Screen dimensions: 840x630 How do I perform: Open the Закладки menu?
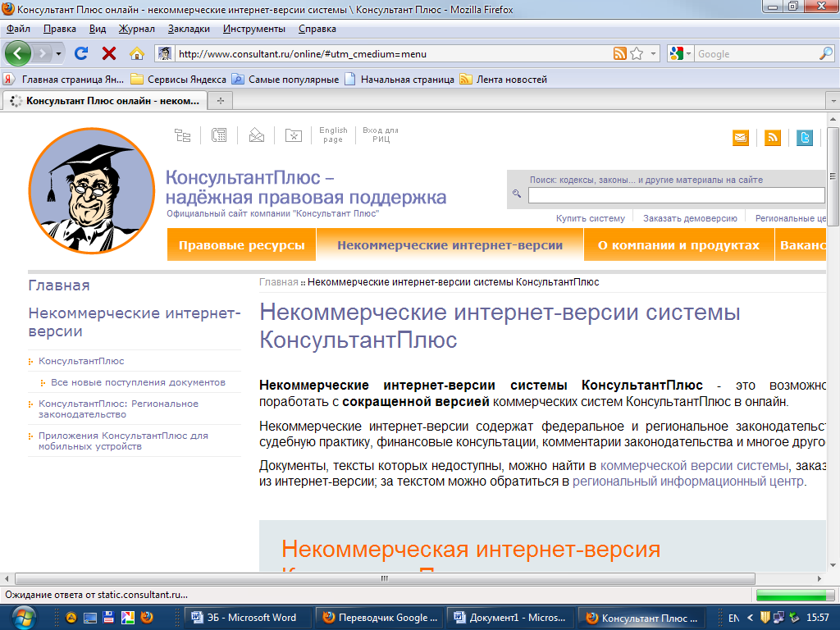[189, 29]
